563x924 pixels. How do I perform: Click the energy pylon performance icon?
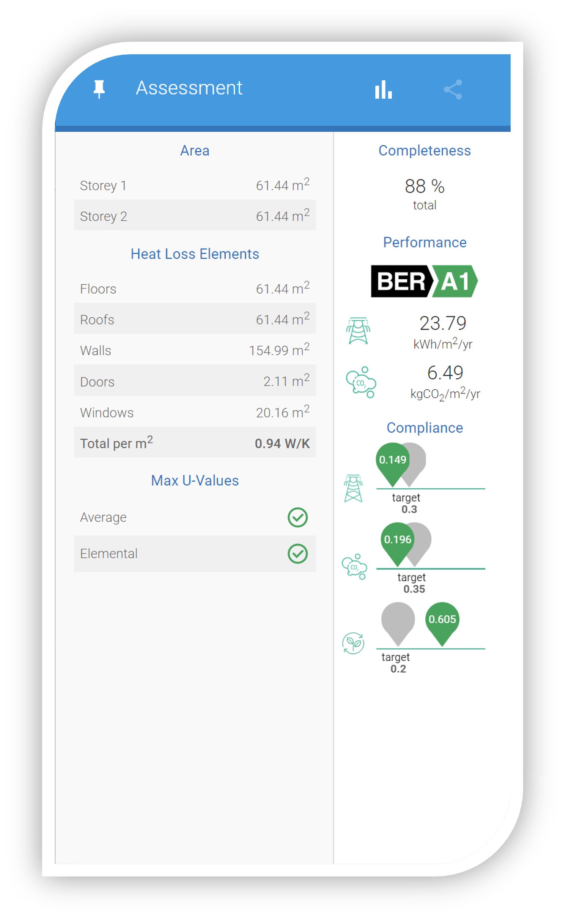358,331
